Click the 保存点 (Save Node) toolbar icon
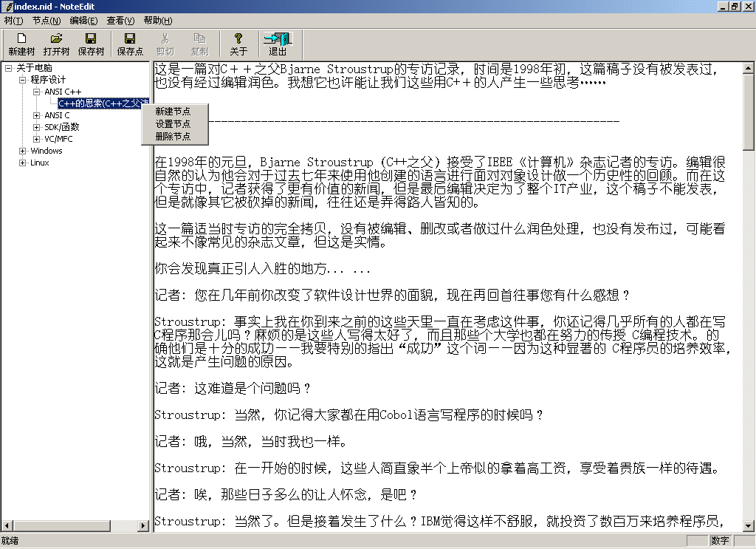The width and height of the screenshot is (756, 549). point(130,38)
